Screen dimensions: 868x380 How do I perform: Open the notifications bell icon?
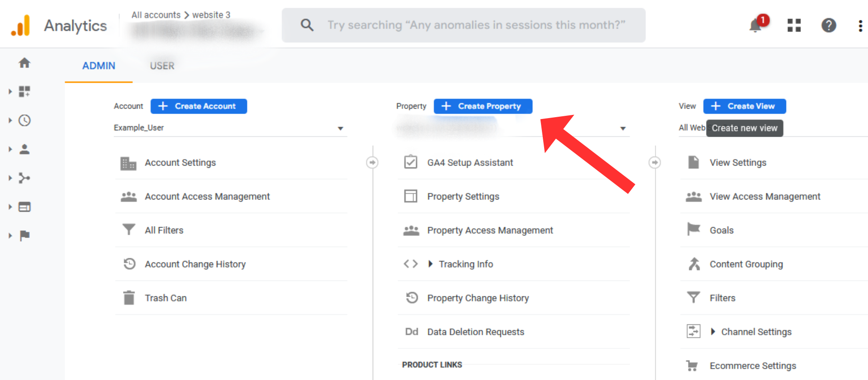[x=755, y=25]
